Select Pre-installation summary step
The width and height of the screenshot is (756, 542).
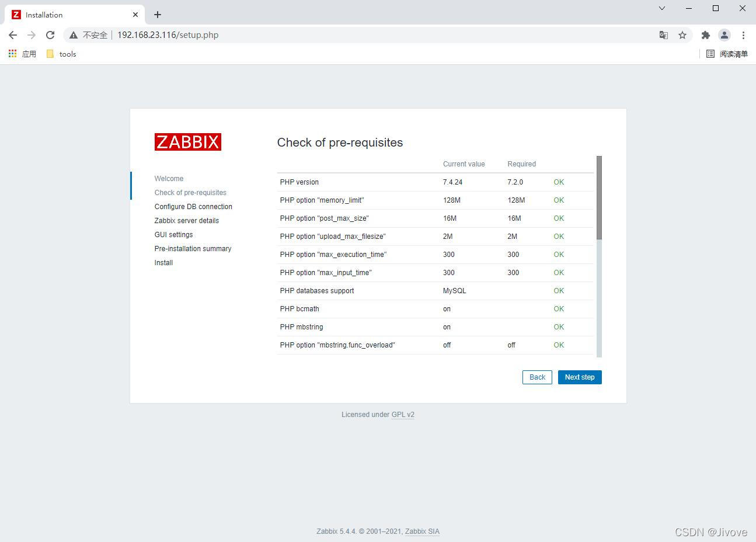tap(193, 249)
